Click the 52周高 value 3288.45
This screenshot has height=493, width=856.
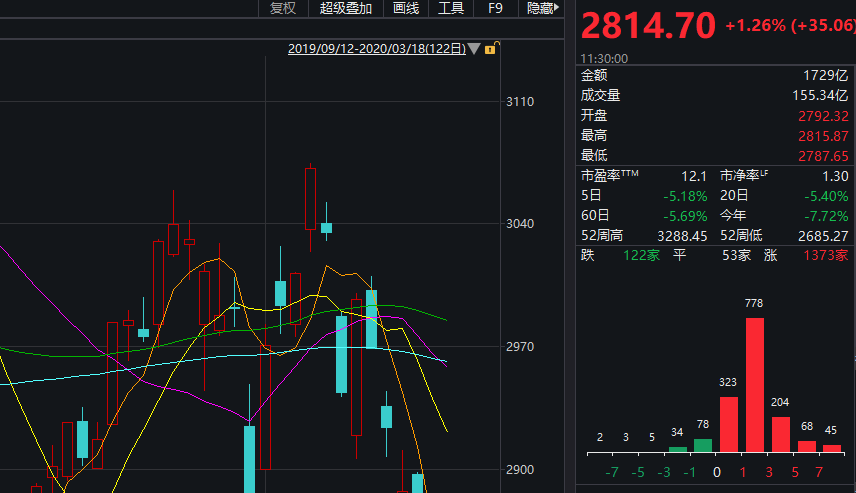682,236
